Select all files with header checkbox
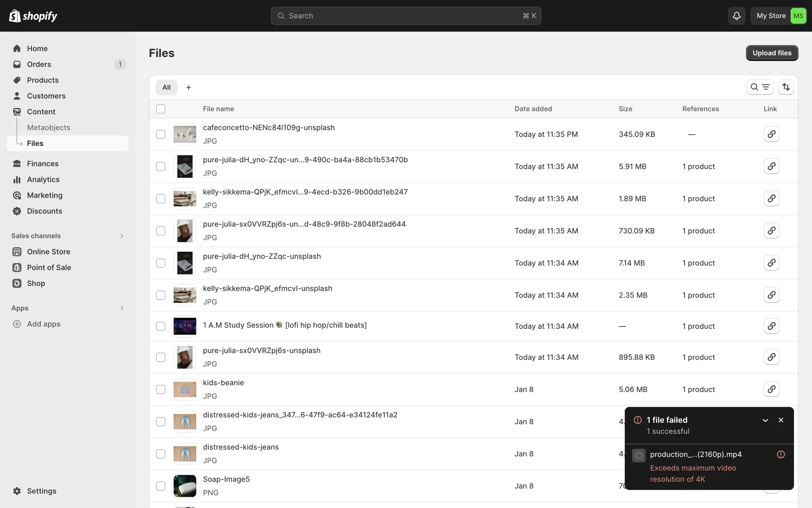The image size is (812, 508). pos(161,109)
